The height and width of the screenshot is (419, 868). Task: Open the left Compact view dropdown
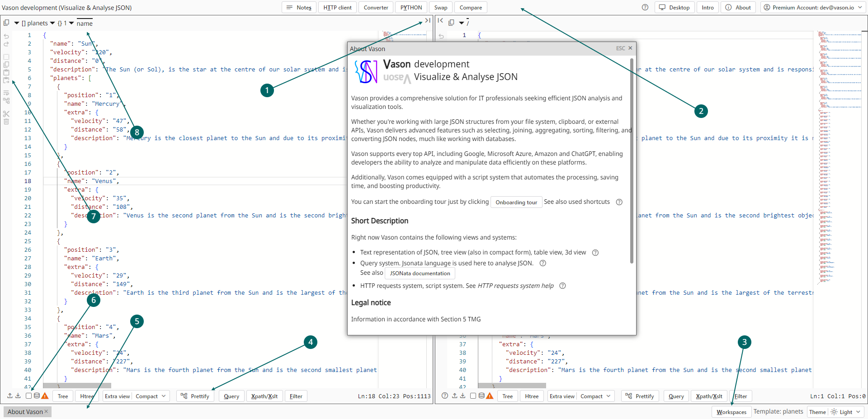151,396
